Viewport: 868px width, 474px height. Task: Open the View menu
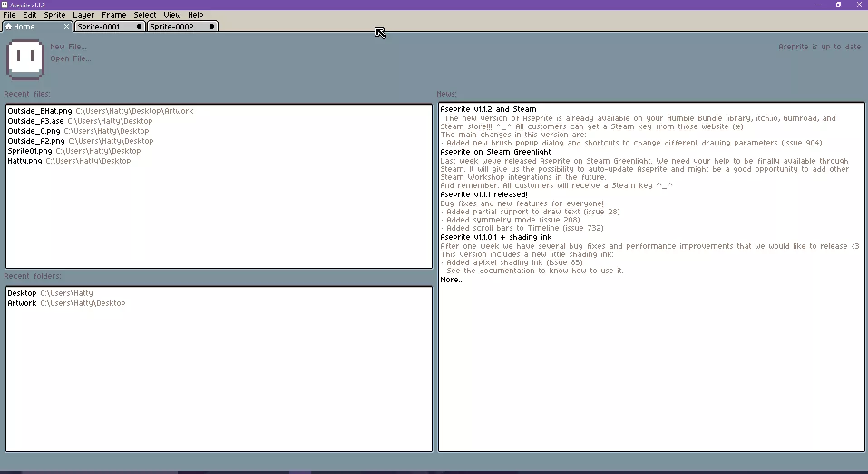pos(172,15)
